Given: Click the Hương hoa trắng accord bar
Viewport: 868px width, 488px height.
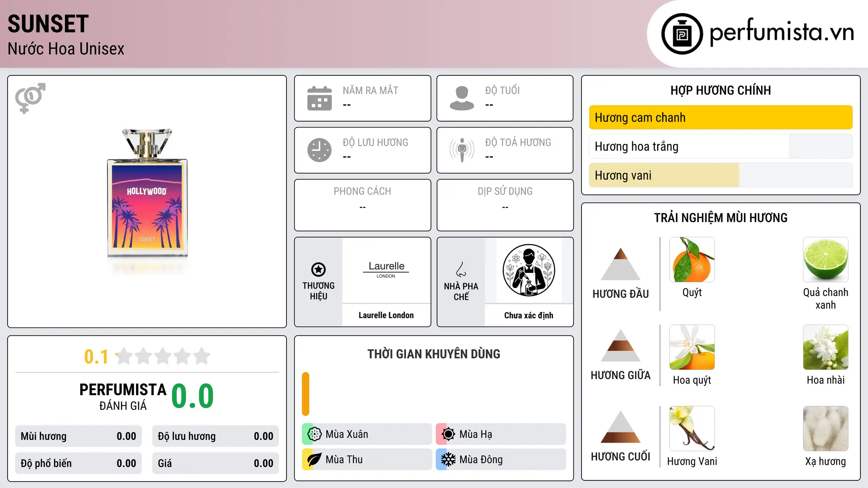Looking at the screenshot, I should pyautogui.click(x=721, y=146).
